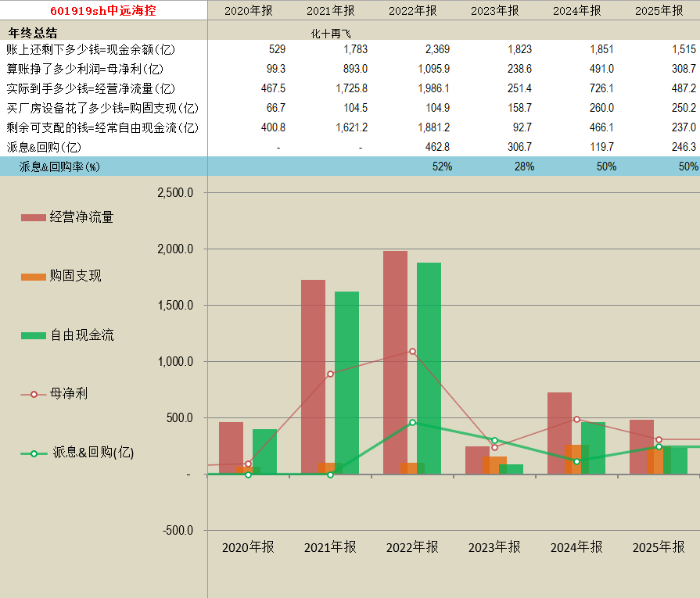700x598 pixels.
Task: Select the dividend value 119.7
Action: (x=601, y=147)
